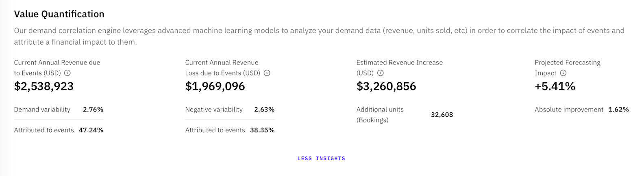Select the $2,538,923 revenue value
Screen dimensions: 644x176
pyautogui.click(x=44, y=86)
